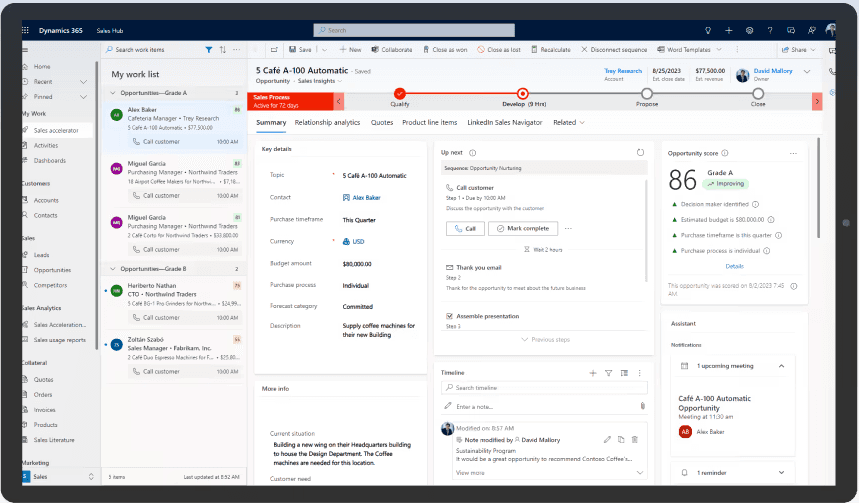Copy the Sustainability Program note
This screenshot has width=859, height=503.
pyautogui.click(x=621, y=439)
